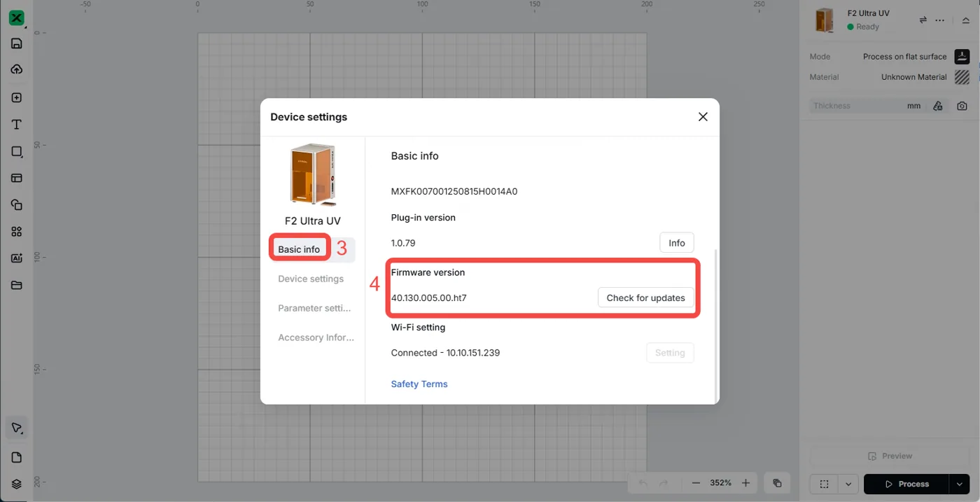Click the Unknown Material label
The height and width of the screenshot is (502, 980).
pos(913,77)
